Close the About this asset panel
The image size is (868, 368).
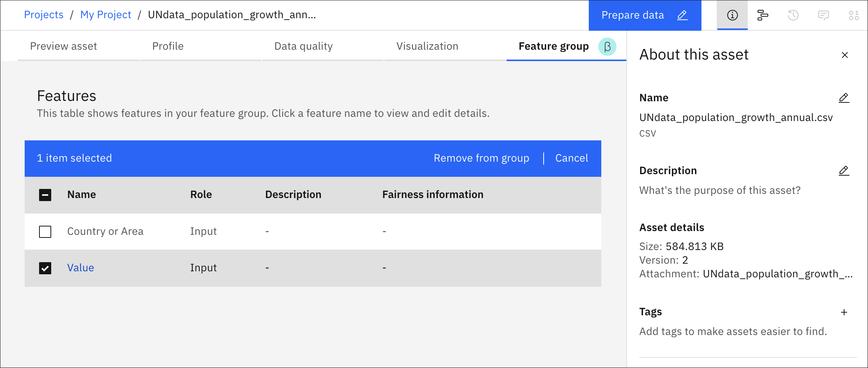pyautogui.click(x=845, y=55)
